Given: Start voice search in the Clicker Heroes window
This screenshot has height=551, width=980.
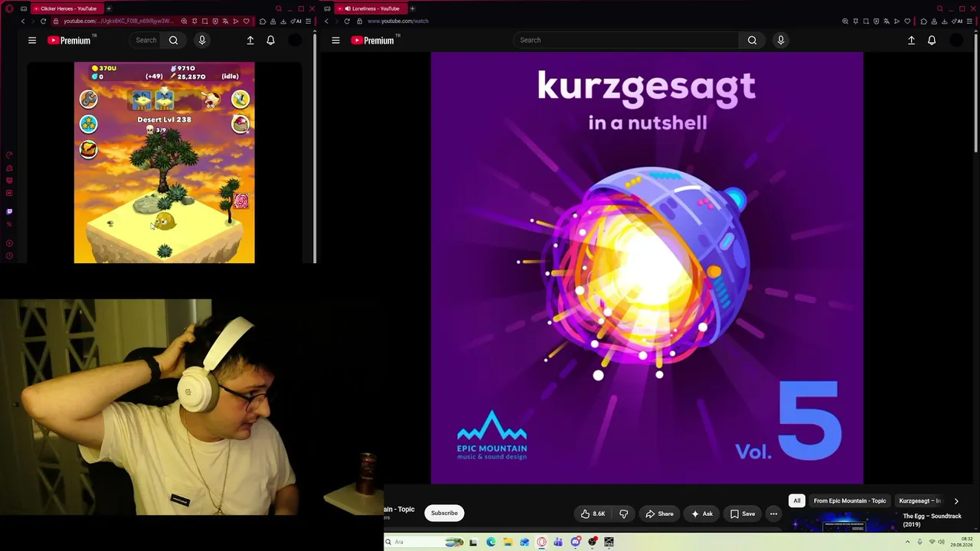Looking at the screenshot, I should 202,41.
